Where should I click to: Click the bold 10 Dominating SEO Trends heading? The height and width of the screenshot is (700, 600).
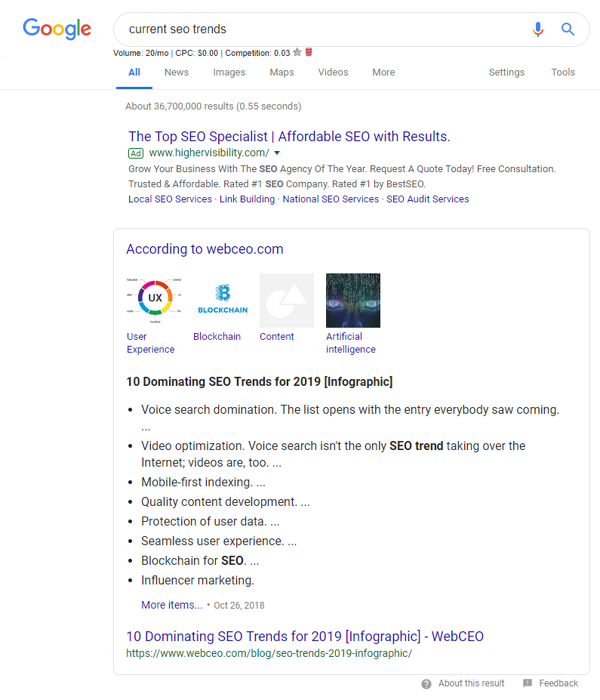(260, 381)
